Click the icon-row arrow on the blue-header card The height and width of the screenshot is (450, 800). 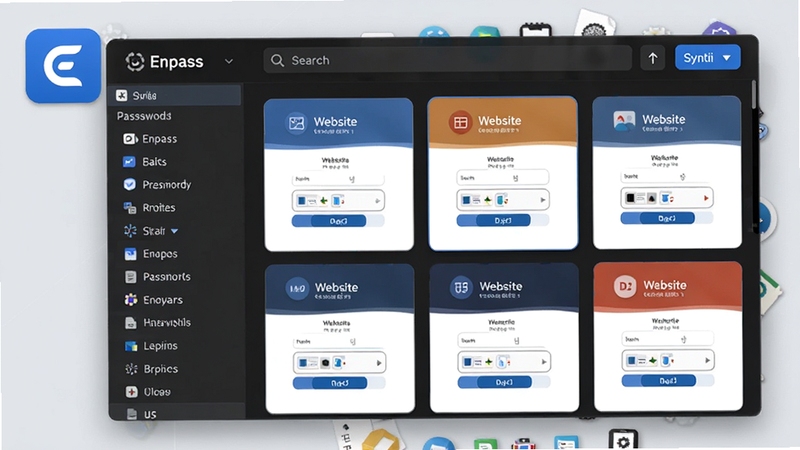[378, 201]
